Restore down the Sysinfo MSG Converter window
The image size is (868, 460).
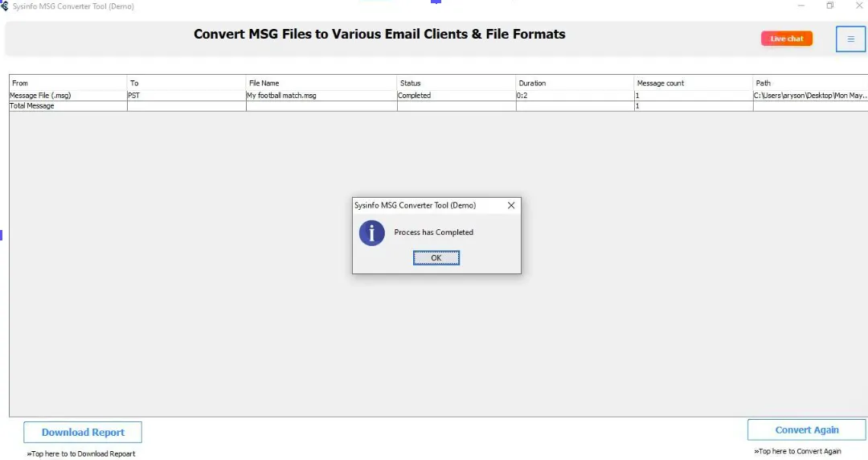[x=829, y=6]
